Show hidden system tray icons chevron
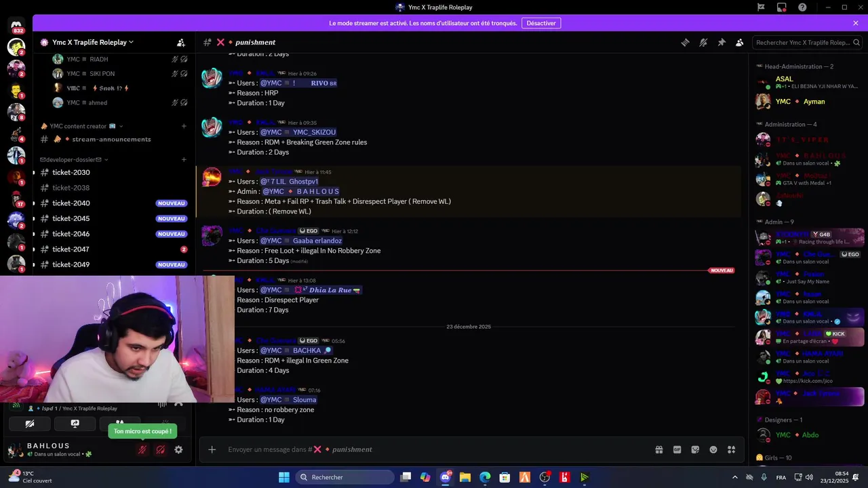 (x=734, y=477)
